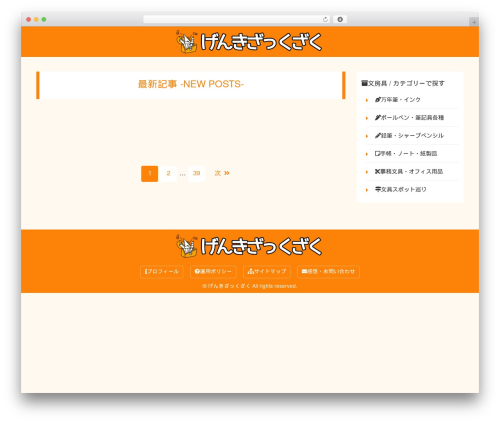Click the envelope icon in お問い合わせ button
This screenshot has width=500, height=423.
[304, 271]
